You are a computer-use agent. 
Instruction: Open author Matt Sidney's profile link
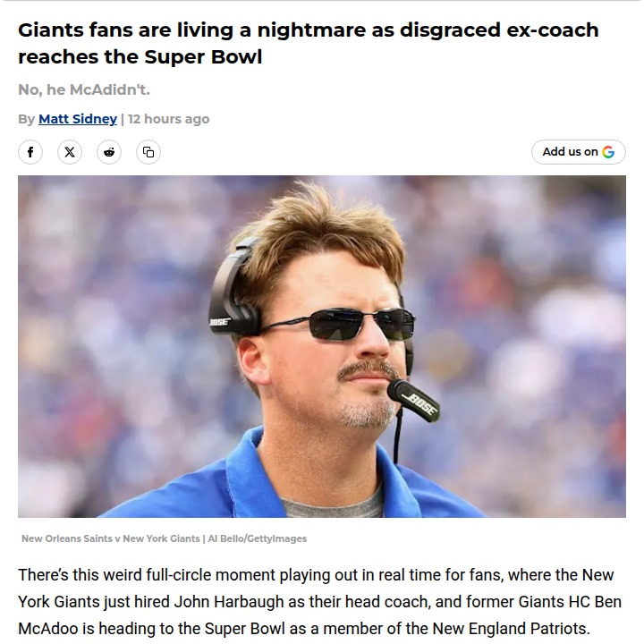click(78, 119)
